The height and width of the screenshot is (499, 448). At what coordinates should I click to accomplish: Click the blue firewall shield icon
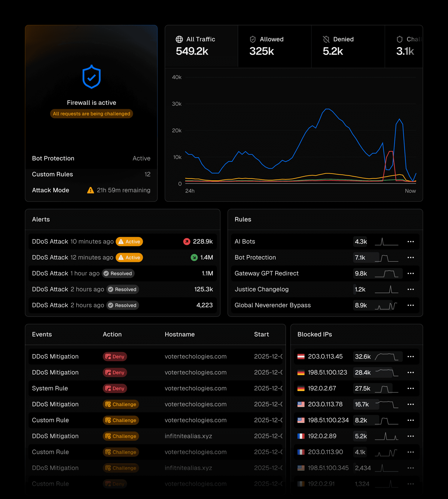[91, 77]
